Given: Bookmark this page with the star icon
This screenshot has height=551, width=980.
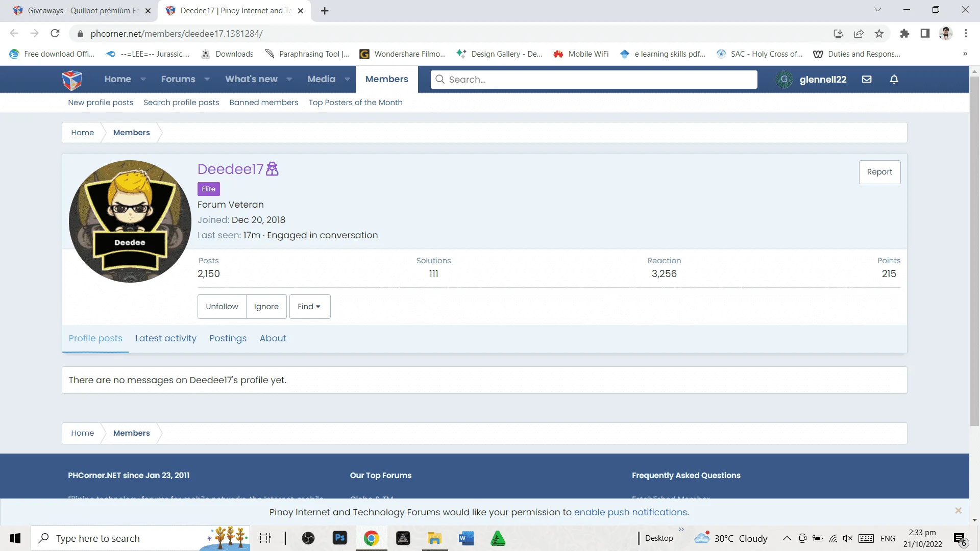Looking at the screenshot, I should [879, 34].
